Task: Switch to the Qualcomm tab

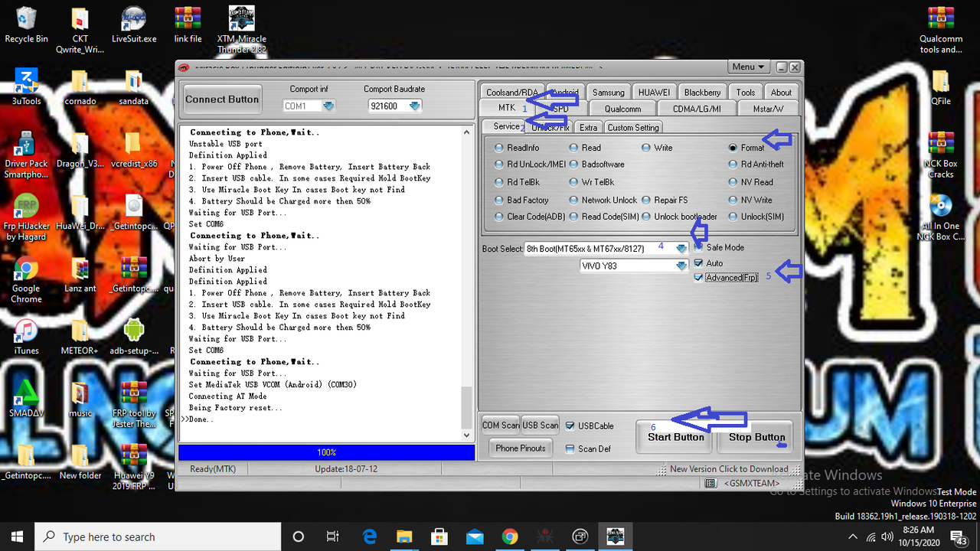Action: (x=622, y=109)
